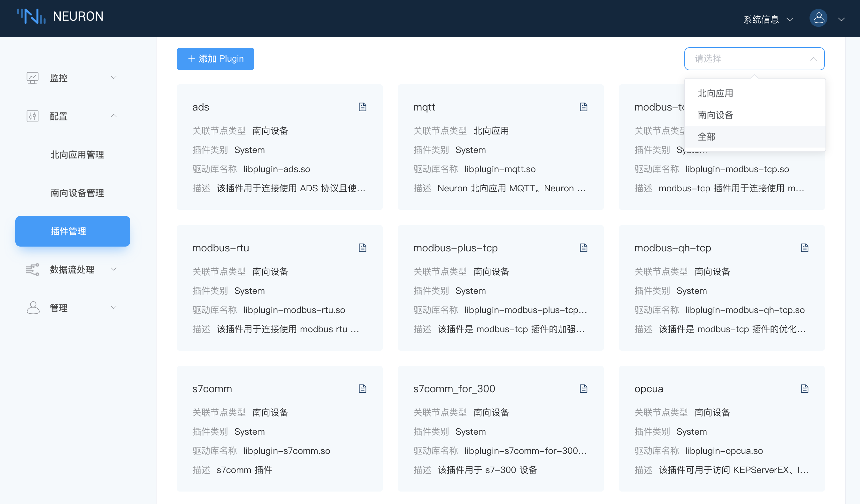Open the opcua plugin document icon

click(805, 389)
